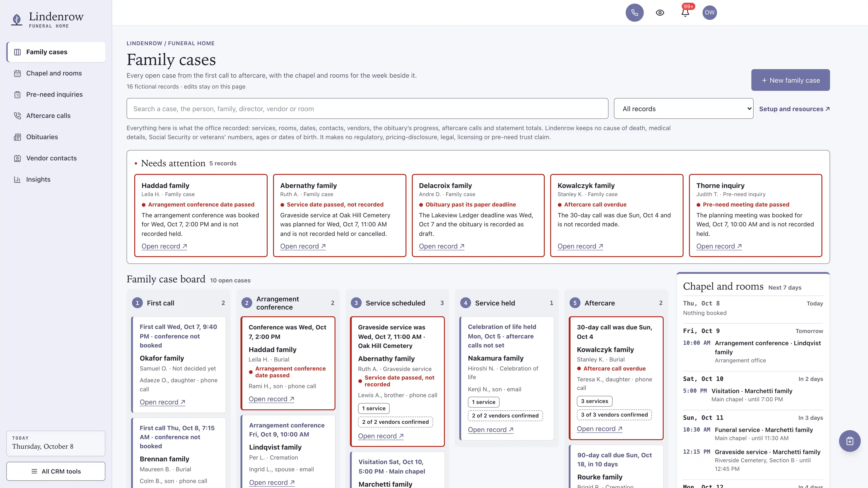Open All CRM tools menu
868x488 pixels.
click(56, 471)
